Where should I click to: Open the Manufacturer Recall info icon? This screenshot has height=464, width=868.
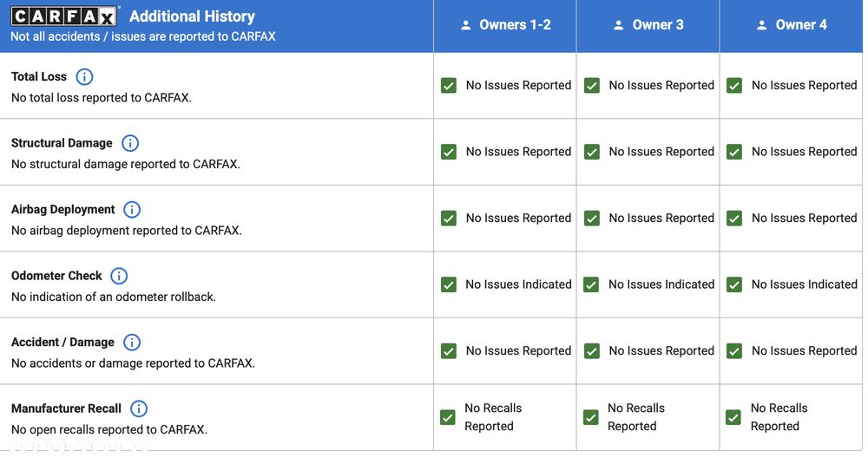pos(139,408)
